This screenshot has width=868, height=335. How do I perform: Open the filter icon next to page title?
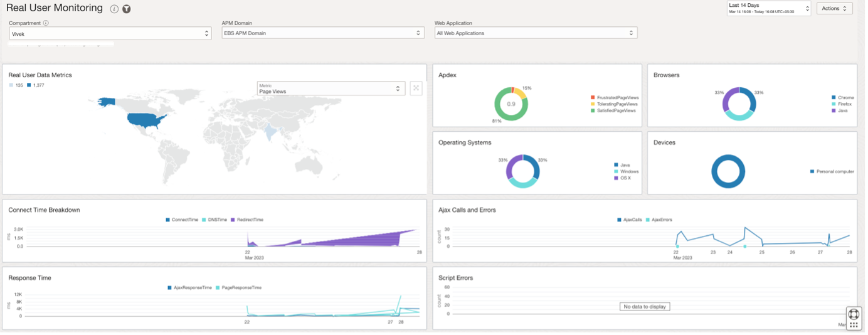pyautogui.click(x=126, y=9)
